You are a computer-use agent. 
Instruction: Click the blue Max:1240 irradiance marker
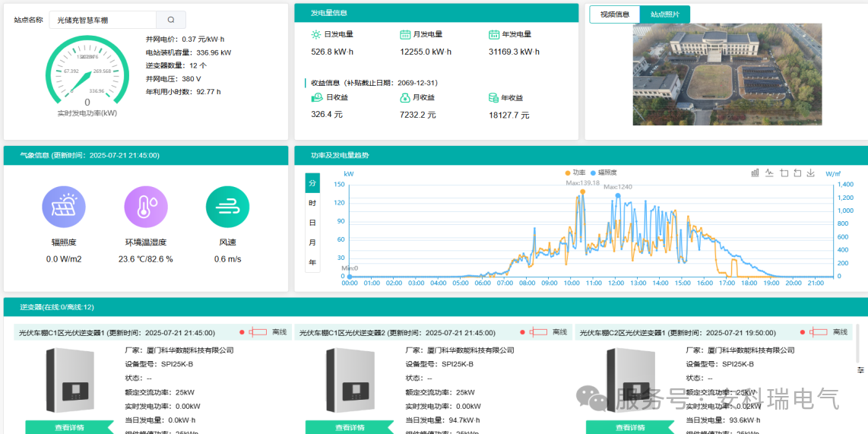[x=618, y=195]
